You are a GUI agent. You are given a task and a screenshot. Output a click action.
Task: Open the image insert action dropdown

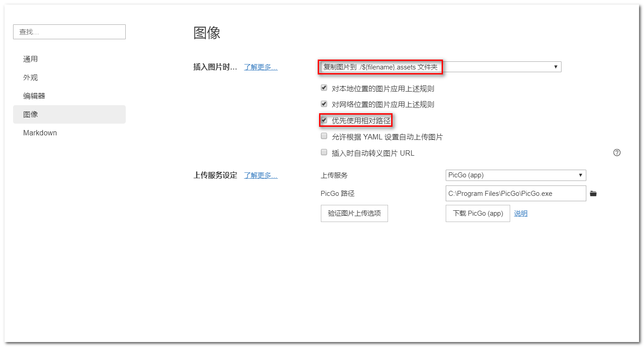441,67
